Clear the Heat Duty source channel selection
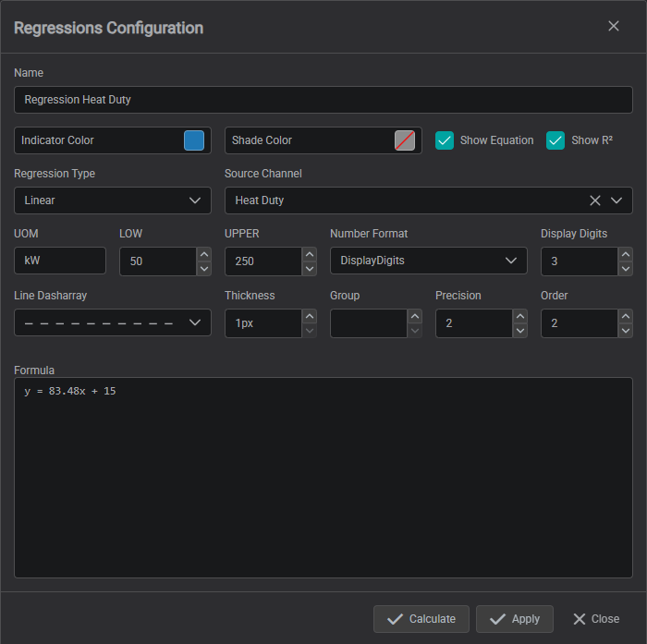Screen dimensions: 647x644 tap(595, 200)
